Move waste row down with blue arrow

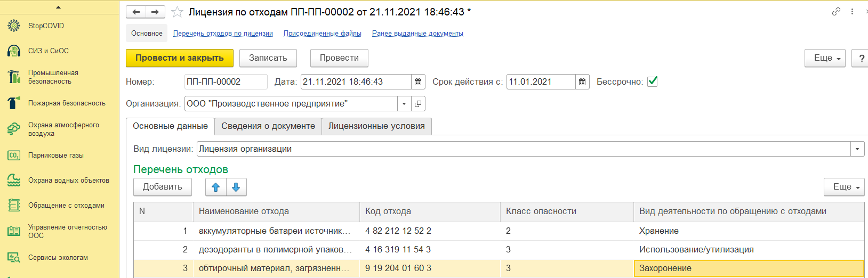pos(236,187)
